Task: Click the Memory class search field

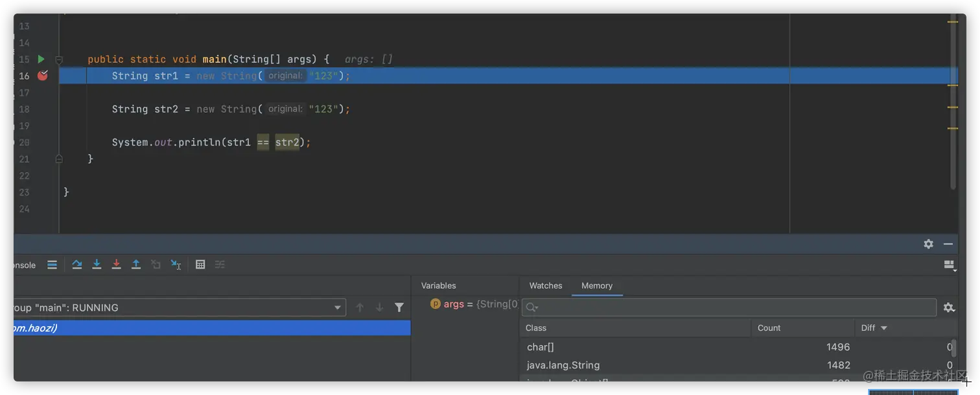Action: tap(729, 308)
